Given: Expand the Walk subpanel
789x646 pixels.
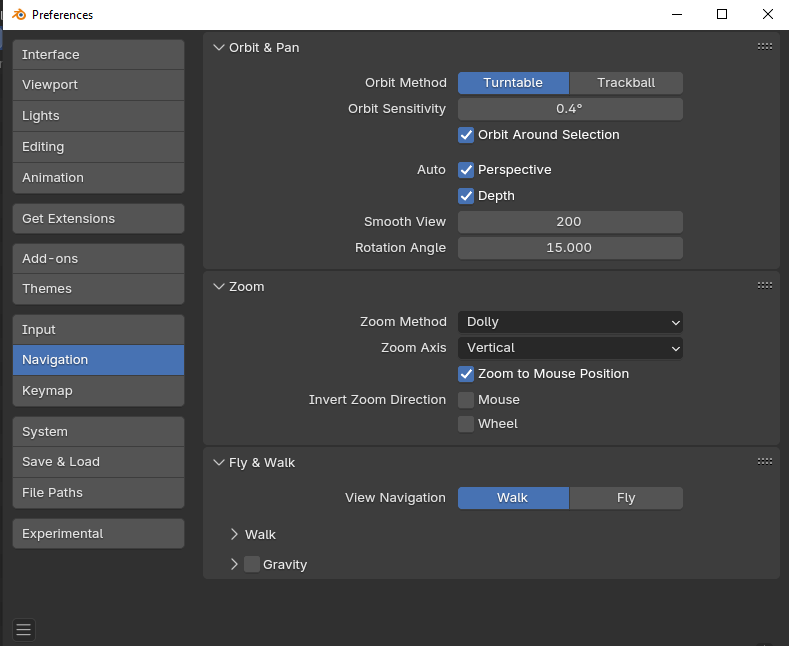Looking at the screenshot, I should coord(234,534).
